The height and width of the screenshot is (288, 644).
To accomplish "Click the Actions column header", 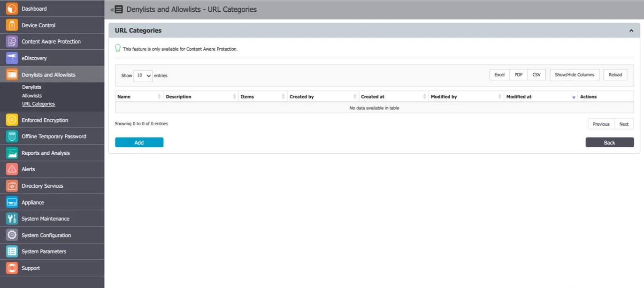I will tap(606, 97).
